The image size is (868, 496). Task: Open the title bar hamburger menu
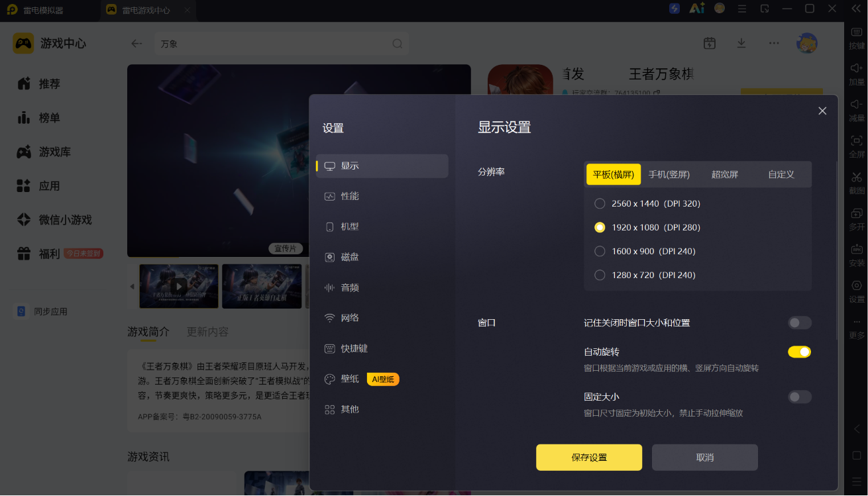742,9
